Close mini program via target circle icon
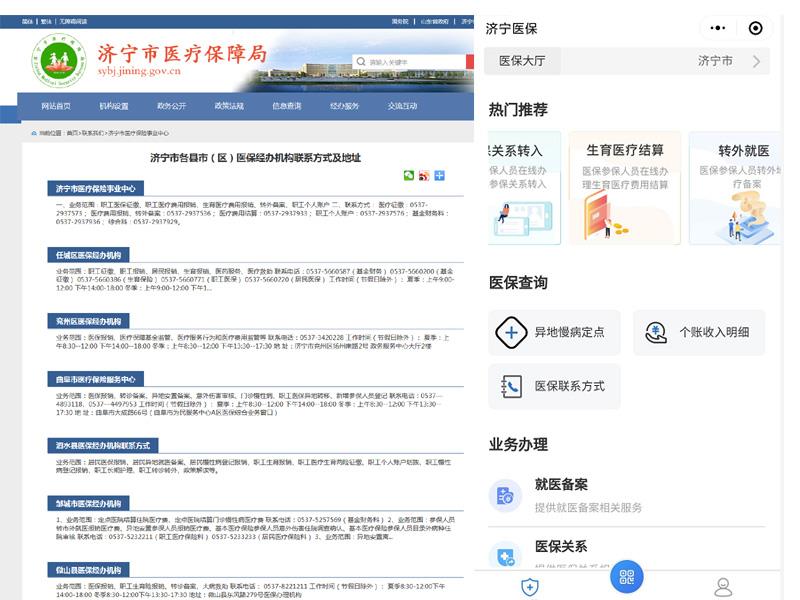Screen dimensions: 800x600 756,28
